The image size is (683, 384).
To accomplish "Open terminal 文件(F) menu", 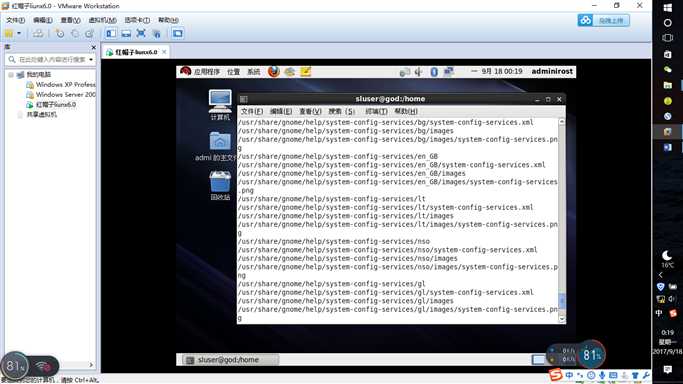I will [252, 111].
